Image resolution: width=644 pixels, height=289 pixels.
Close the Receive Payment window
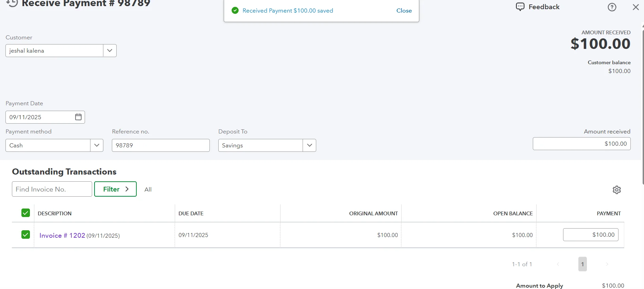635,7
